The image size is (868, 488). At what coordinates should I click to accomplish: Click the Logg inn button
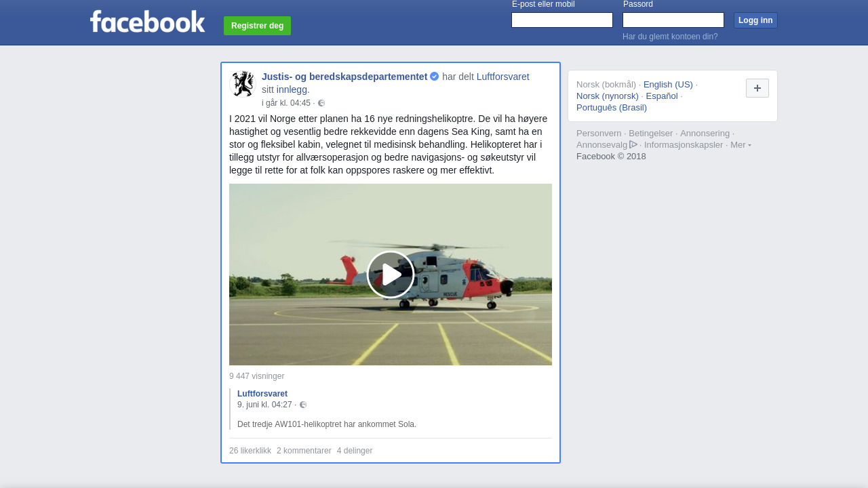(755, 20)
